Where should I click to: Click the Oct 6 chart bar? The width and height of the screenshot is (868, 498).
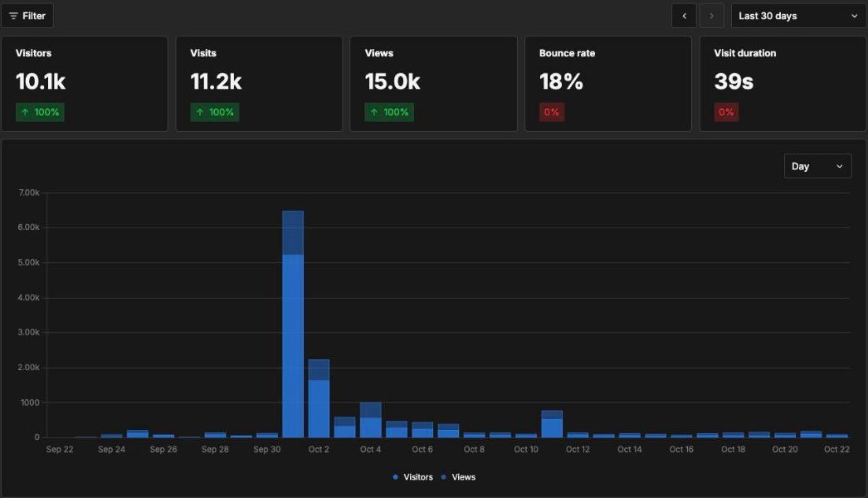(x=422, y=430)
